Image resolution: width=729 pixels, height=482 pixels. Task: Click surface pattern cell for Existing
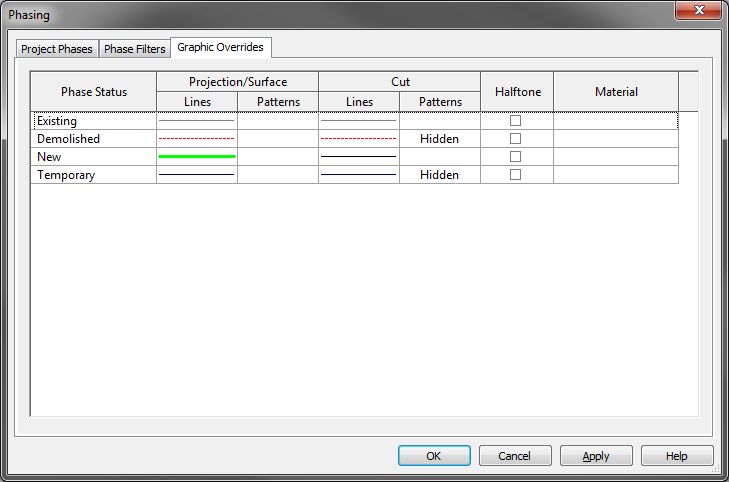[278, 121]
